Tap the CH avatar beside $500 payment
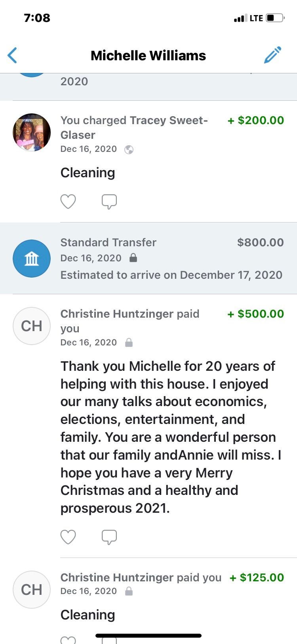 coord(32,326)
